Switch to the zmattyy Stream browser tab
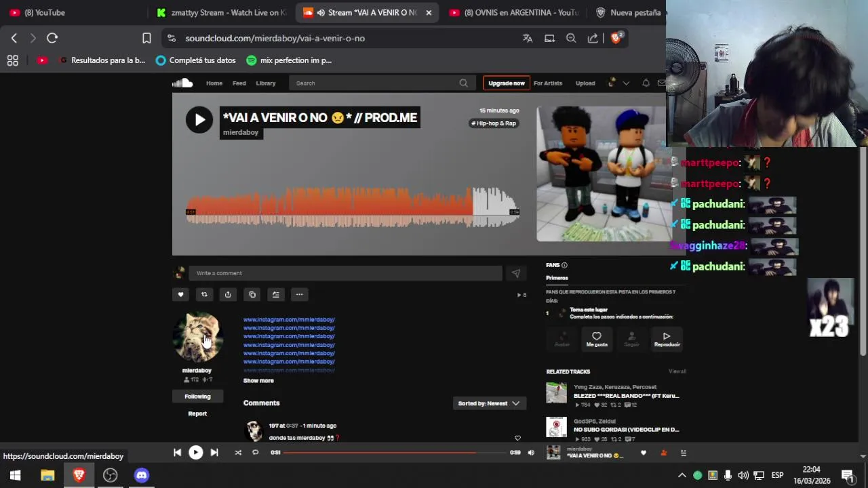This screenshot has height=488, width=868. [221, 12]
